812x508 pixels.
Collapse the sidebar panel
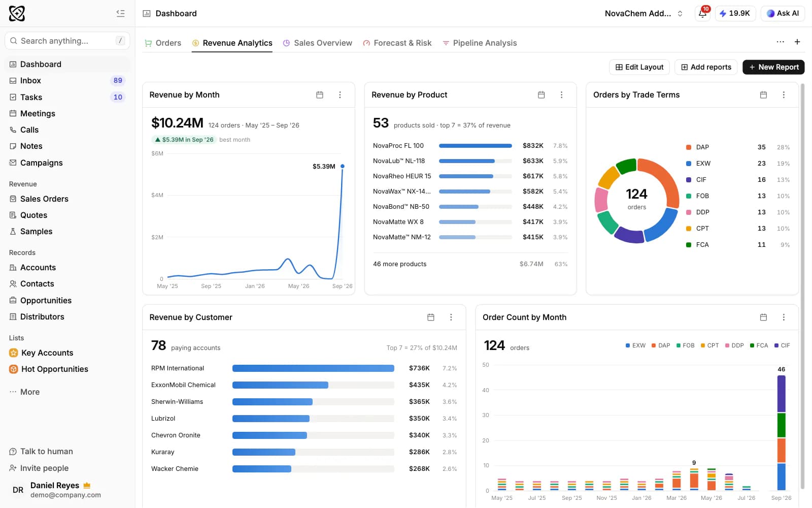coord(120,13)
